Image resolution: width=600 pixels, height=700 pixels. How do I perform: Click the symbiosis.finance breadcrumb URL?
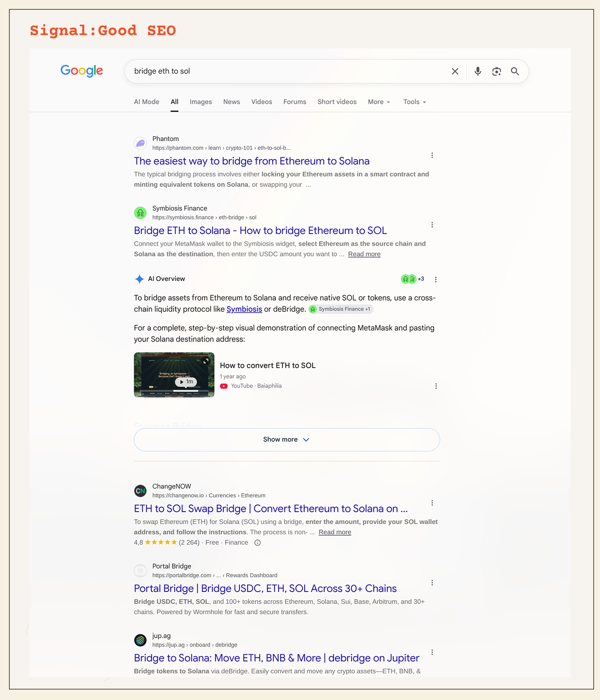[x=204, y=217]
